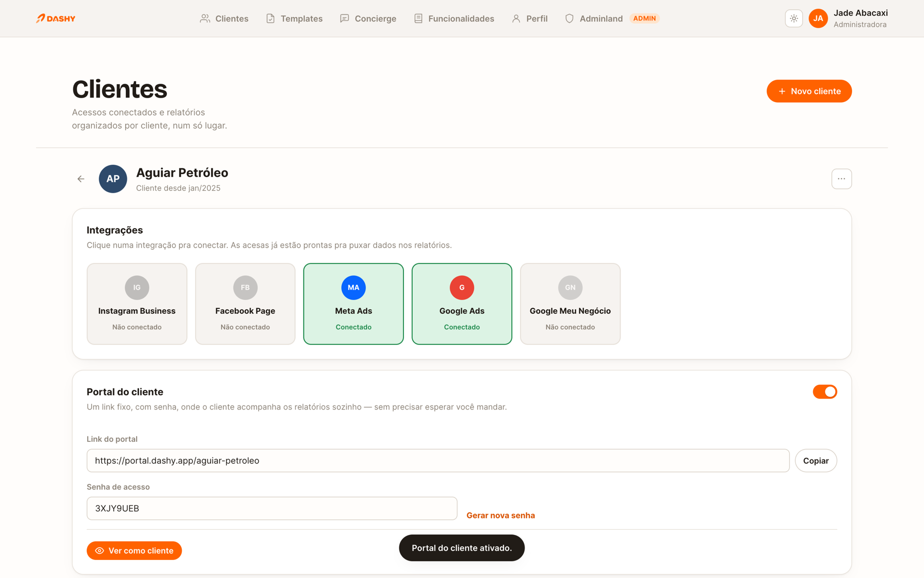This screenshot has width=924, height=578.
Task: Click the Dashy logo
Action: point(55,18)
